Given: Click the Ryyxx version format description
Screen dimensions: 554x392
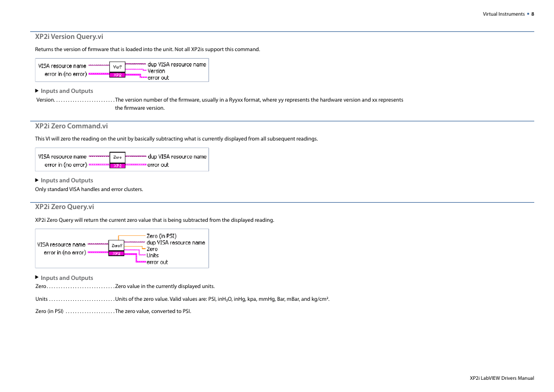Looking at the screenshot, I should 259,104.
